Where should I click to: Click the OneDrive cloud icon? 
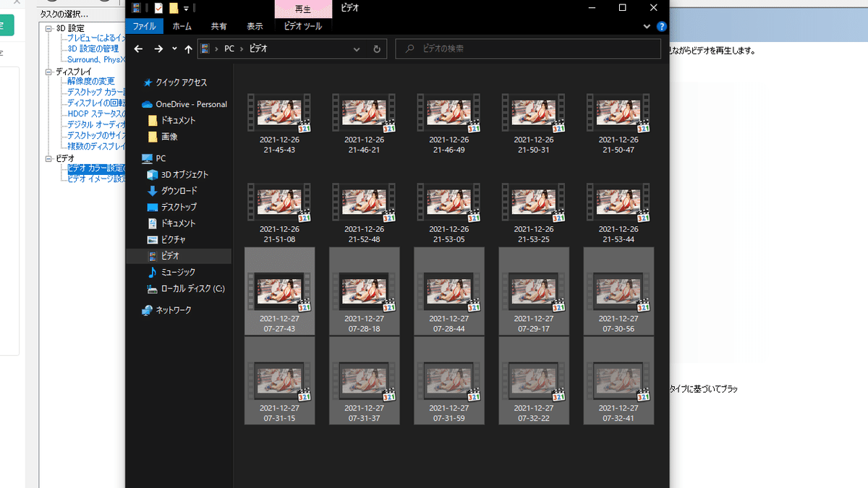pos(148,104)
